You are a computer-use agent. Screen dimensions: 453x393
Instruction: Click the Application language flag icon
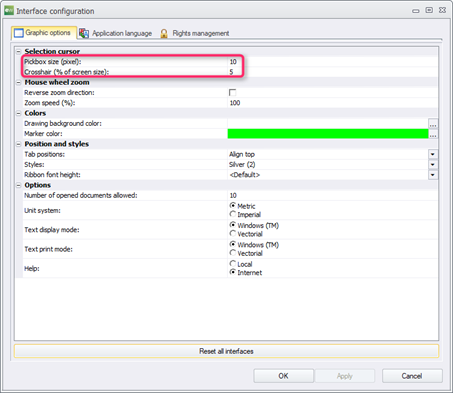click(x=84, y=33)
